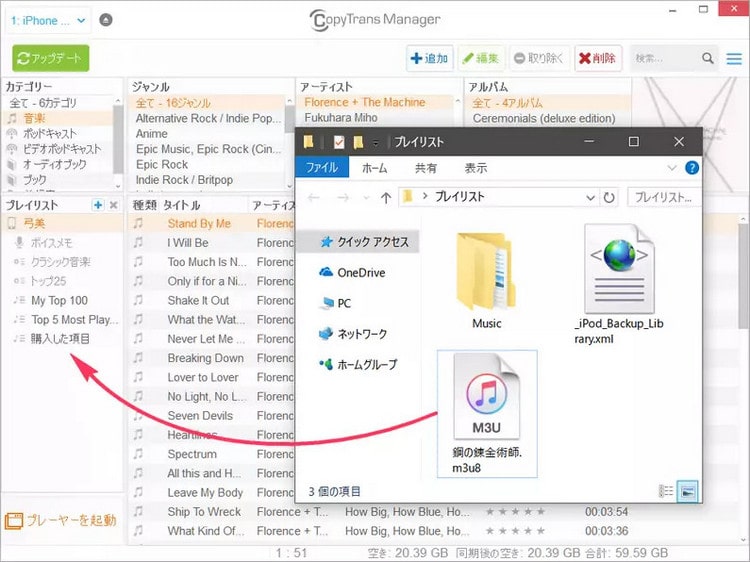Click the プレイリスト search box in Explorer
The width and height of the screenshot is (750, 562).
pos(664,197)
